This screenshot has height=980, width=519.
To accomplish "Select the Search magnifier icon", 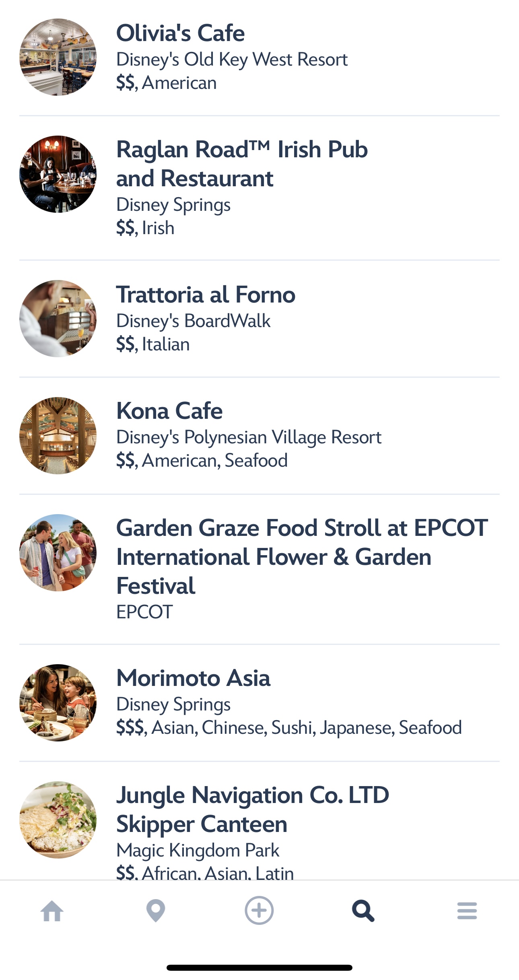I will pyautogui.click(x=363, y=911).
